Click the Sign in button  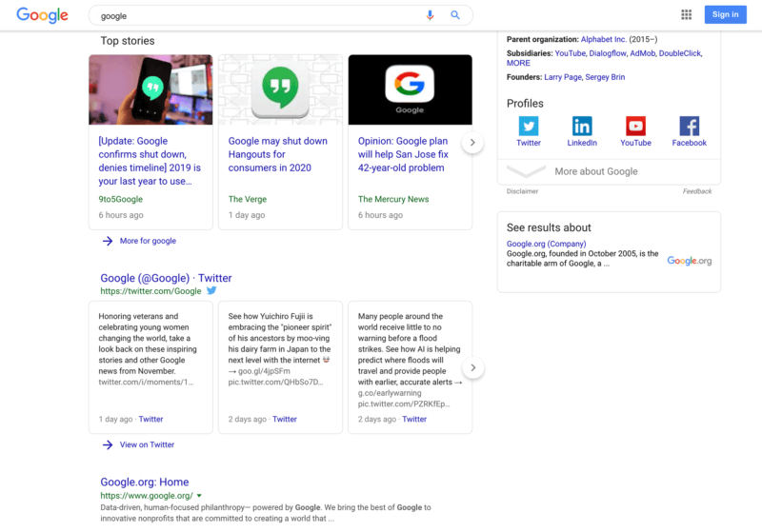725,14
